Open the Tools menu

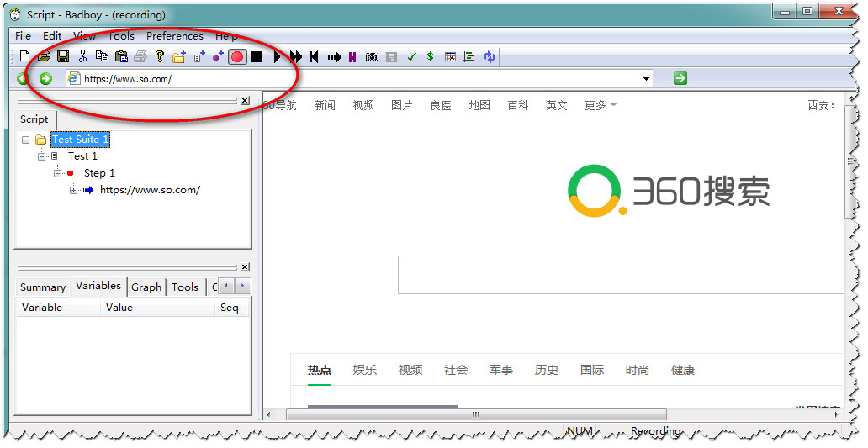pos(121,35)
